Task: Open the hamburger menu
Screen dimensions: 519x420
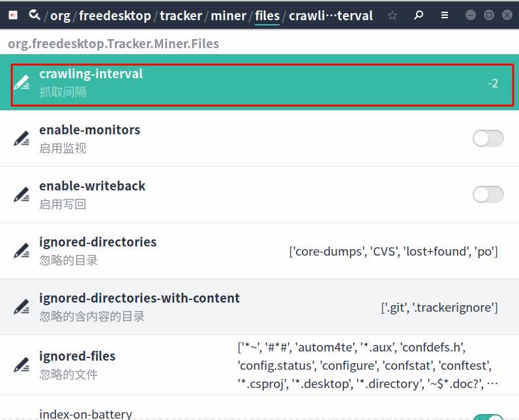Action: (444, 15)
